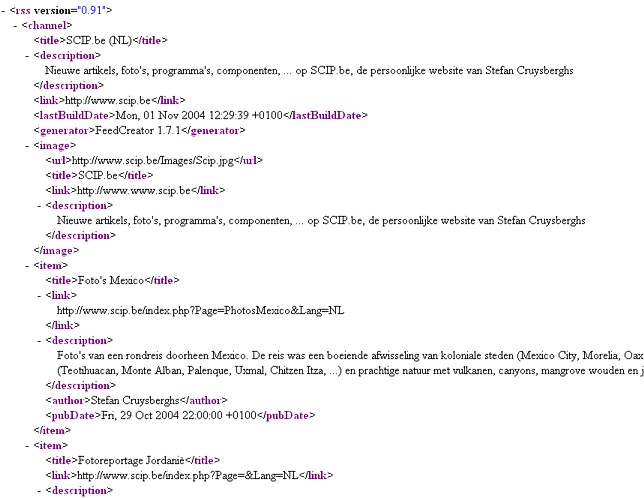Collapse the description of Foto's Mexico item
The height and width of the screenshot is (498, 644).
(39, 341)
